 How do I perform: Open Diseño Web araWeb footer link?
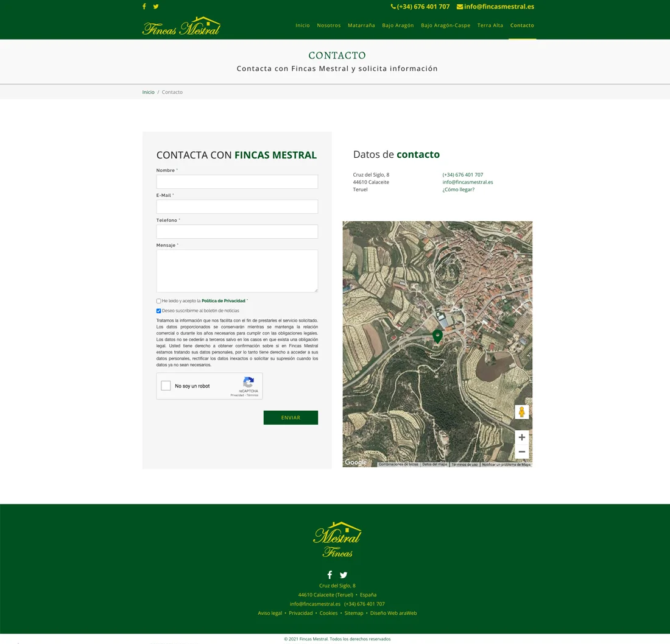[393, 613]
